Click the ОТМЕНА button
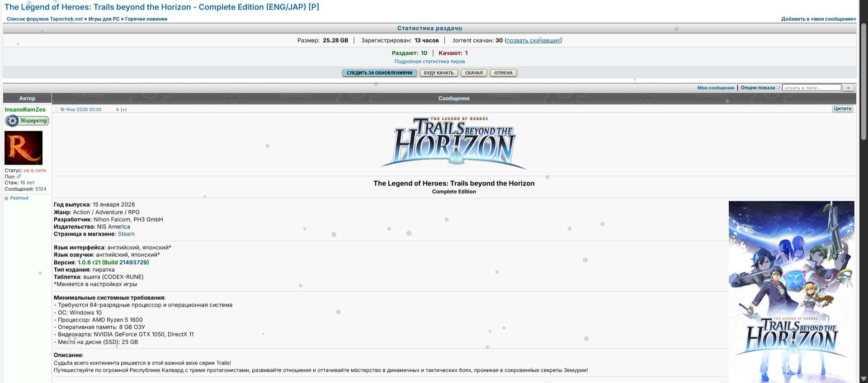Viewport: 868px width, 383px height. click(x=503, y=73)
